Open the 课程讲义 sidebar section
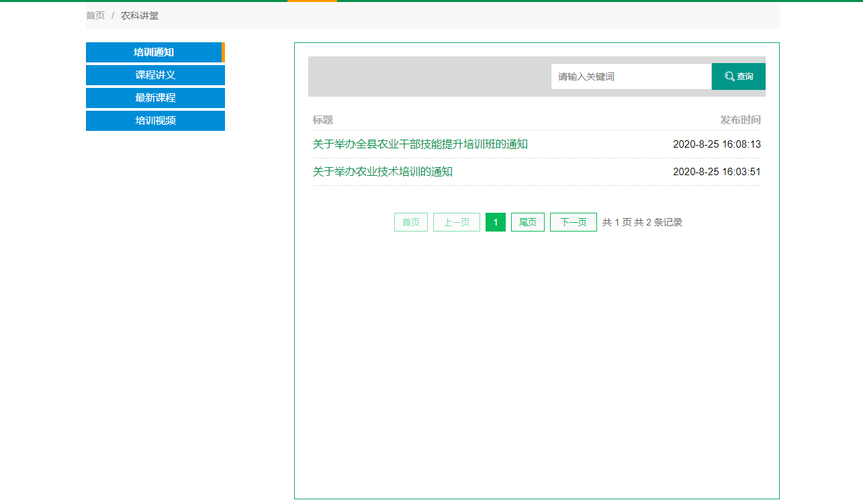Image resolution: width=863 pixels, height=504 pixels. pyautogui.click(x=155, y=75)
